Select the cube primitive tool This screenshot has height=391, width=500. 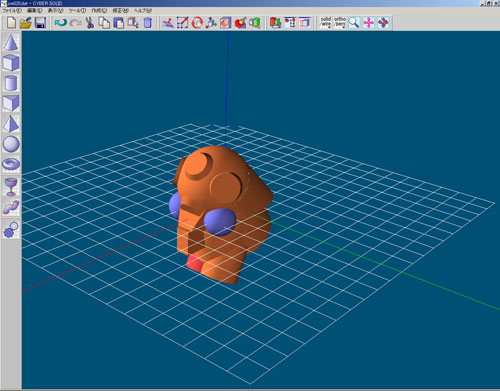[x=11, y=63]
